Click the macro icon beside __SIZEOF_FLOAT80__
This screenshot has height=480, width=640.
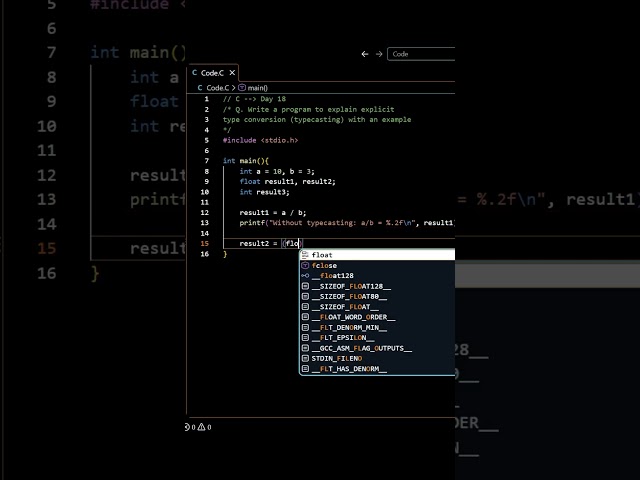pyautogui.click(x=305, y=296)
